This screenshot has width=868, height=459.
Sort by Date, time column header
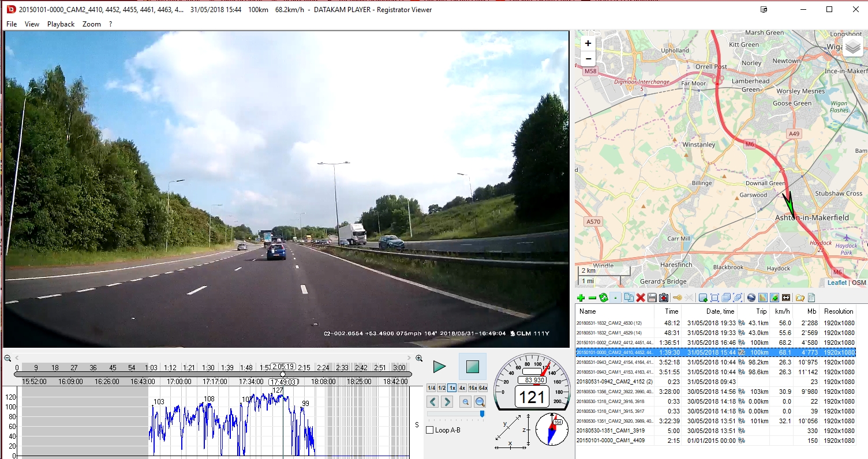pos(710,311)
